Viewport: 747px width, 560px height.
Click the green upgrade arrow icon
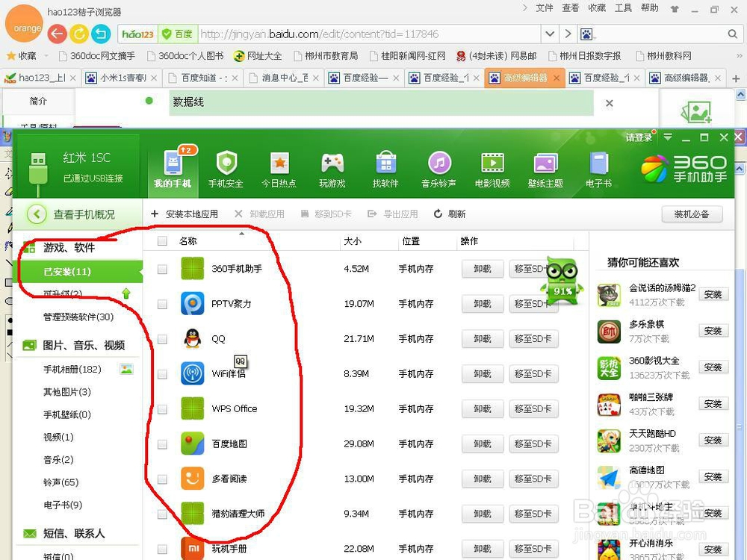[x=125, y=293]
